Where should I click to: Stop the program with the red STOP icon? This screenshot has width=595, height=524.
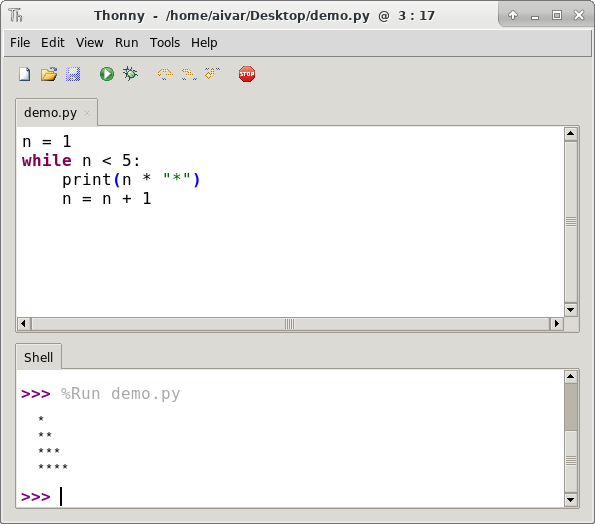(x=247, y=74)
